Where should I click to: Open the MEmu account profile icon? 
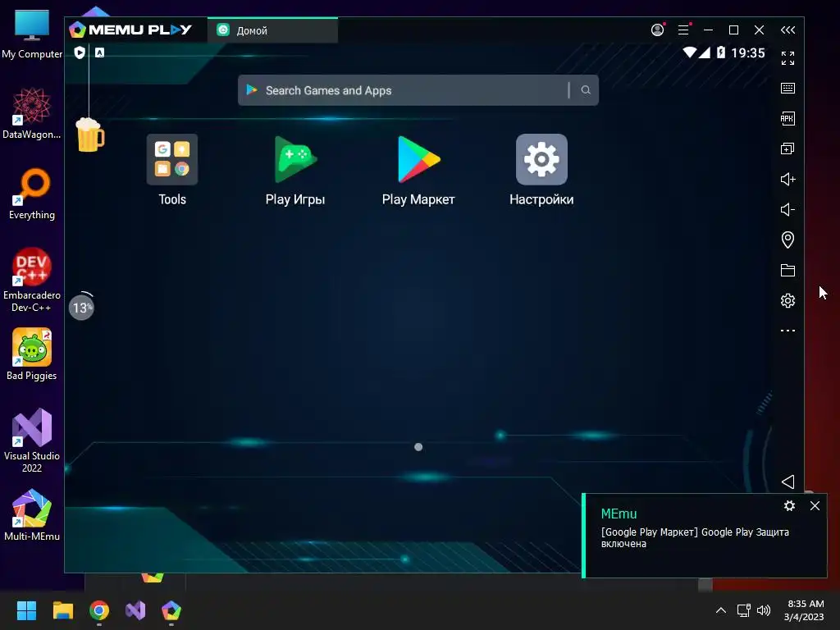pos(658,30)
